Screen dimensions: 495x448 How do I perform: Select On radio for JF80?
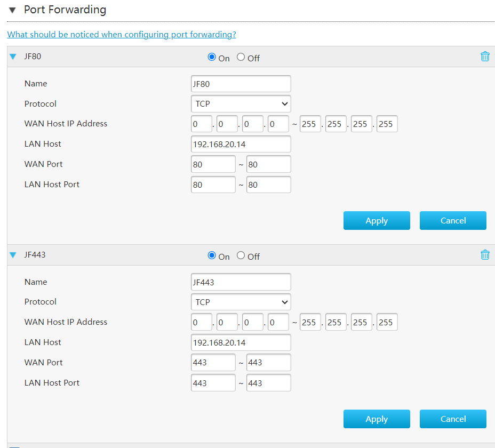[212, 57]
